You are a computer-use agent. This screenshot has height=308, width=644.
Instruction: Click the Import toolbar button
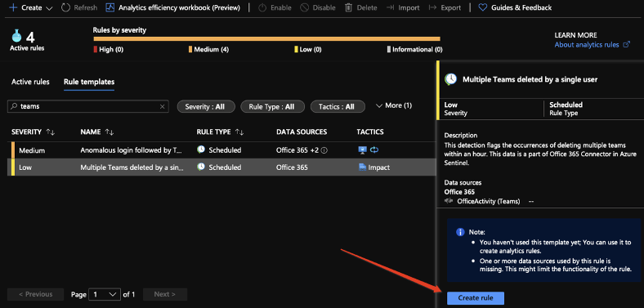coord(403,8)
